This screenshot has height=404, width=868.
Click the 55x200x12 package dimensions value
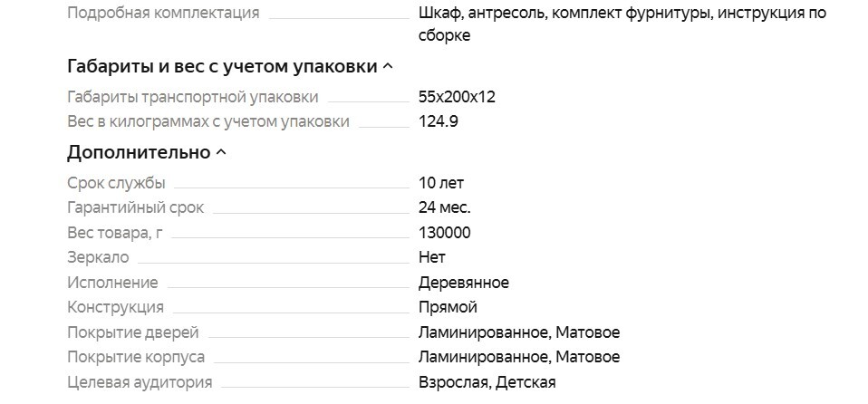(457, 97)
